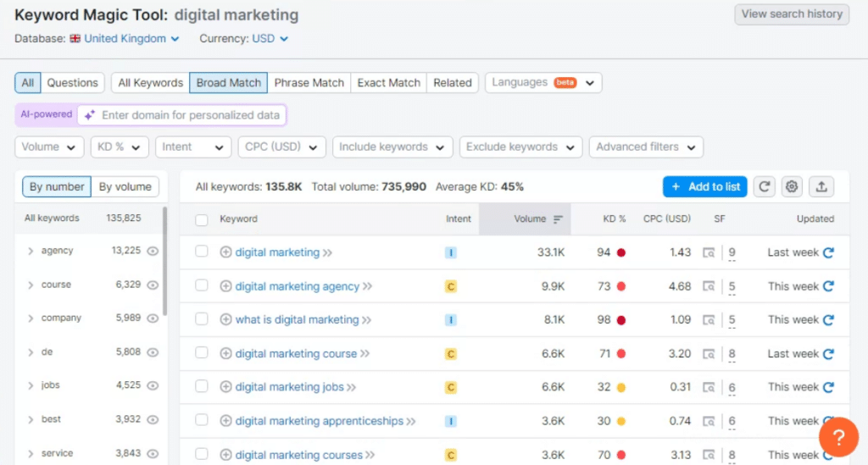Click the red KD dot for digital marketing
The height and width of the screenshot is (465, 868).
point(621,252)
